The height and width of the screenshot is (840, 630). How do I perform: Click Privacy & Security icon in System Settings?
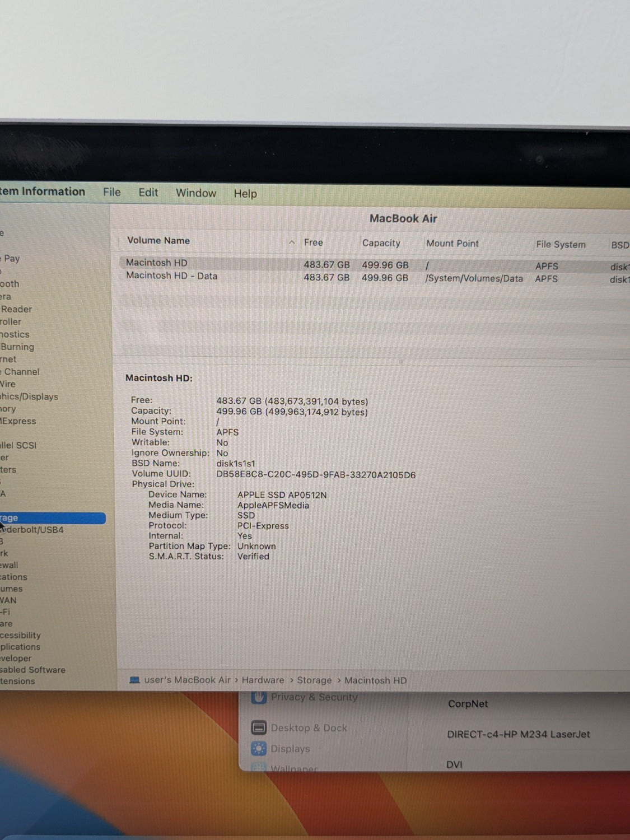pyautogui.click(x=259, y=698)
